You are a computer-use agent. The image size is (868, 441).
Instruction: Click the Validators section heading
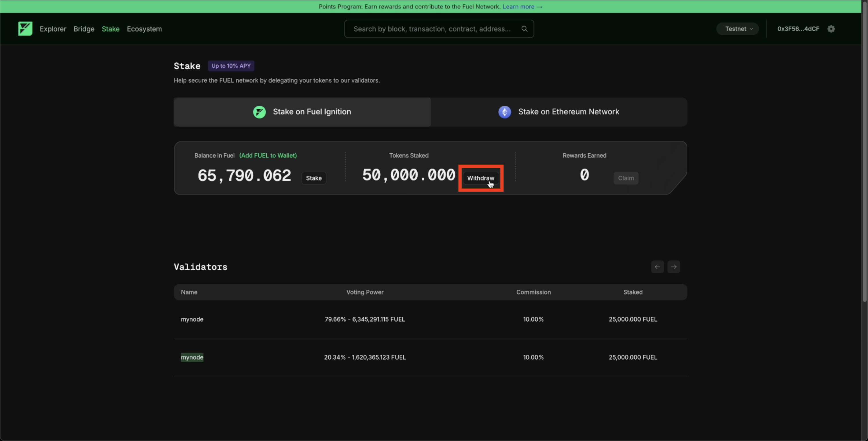coord(200,267)
